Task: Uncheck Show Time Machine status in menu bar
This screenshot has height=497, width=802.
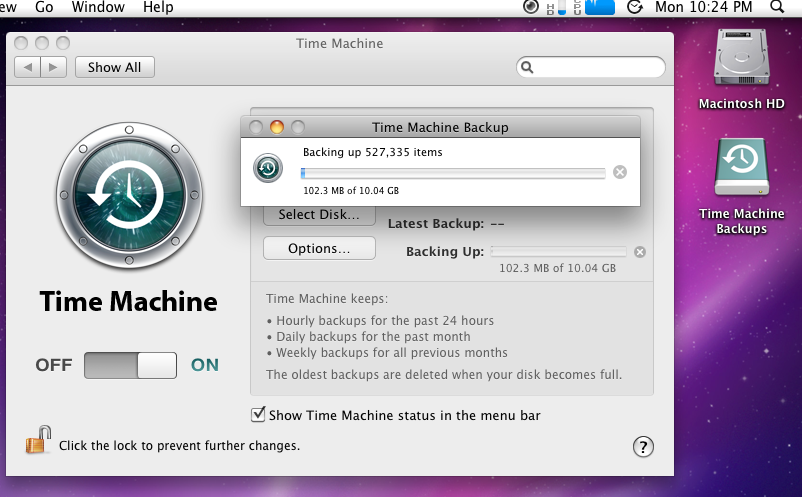Action: 258,414
